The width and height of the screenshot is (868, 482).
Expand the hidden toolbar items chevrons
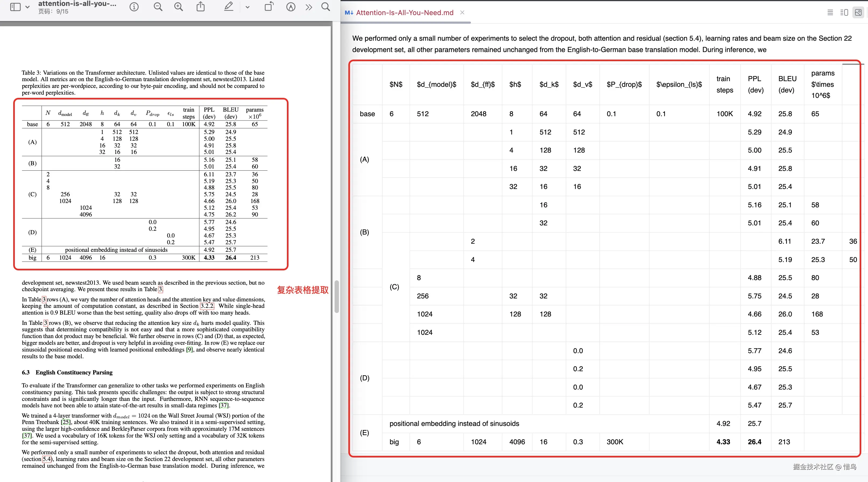click(309, 7)
